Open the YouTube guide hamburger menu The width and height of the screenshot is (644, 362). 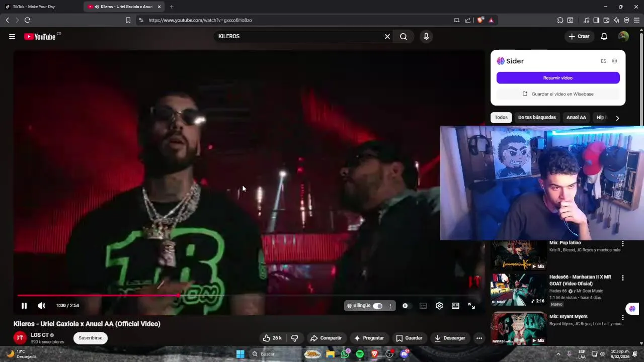click(x=12, y=37)
